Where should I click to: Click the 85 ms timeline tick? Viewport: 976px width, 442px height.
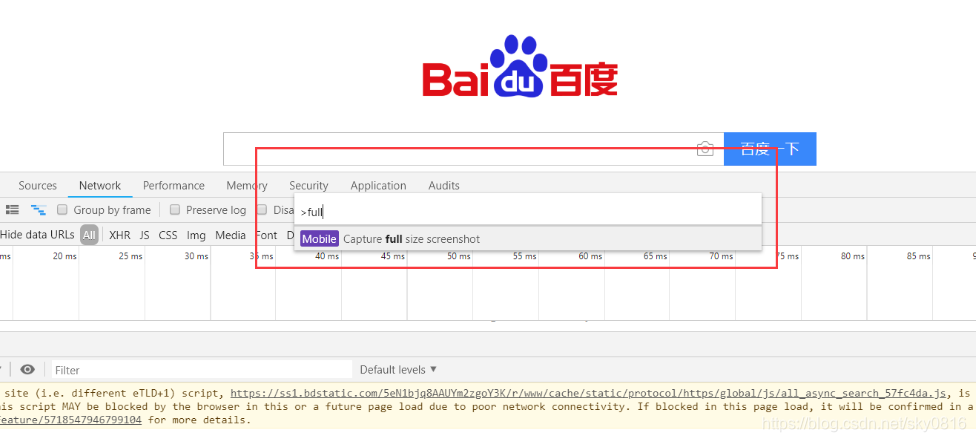coord(919,256)
